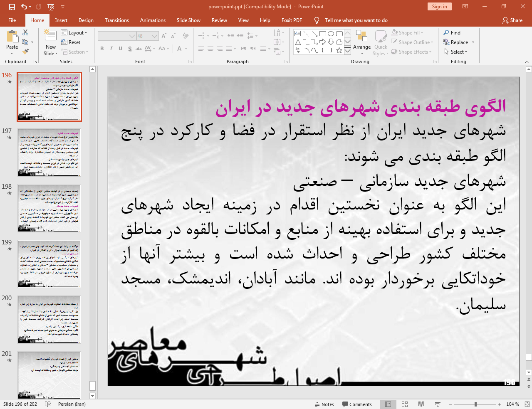Toggle text Shadow formatting
This screenshot has height=409, width=532.
(130, 49)
